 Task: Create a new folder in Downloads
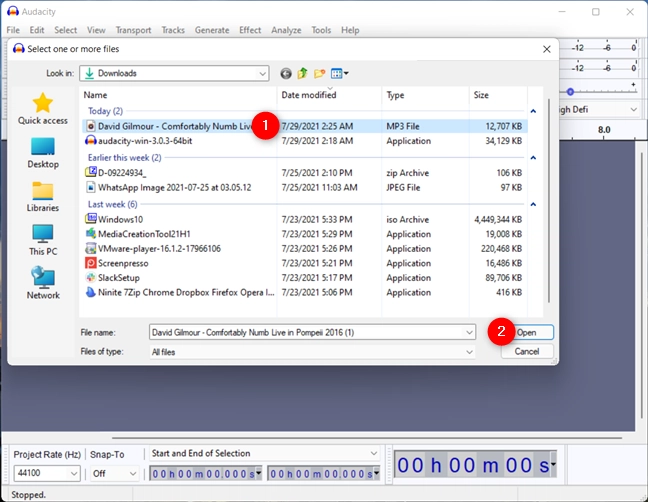click(319, 74)
